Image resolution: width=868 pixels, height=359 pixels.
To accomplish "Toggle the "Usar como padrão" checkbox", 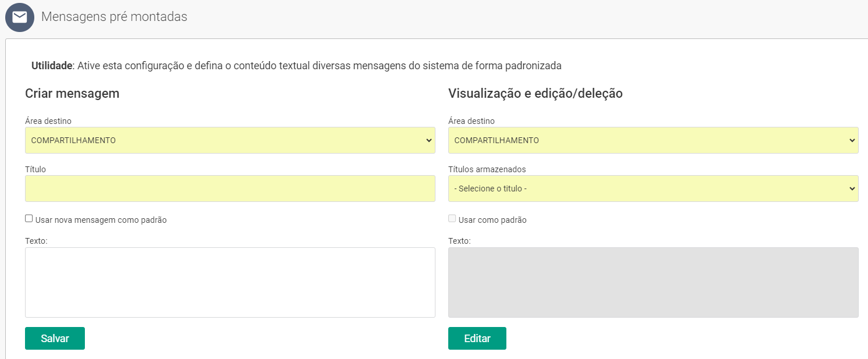I will point(452,219).
